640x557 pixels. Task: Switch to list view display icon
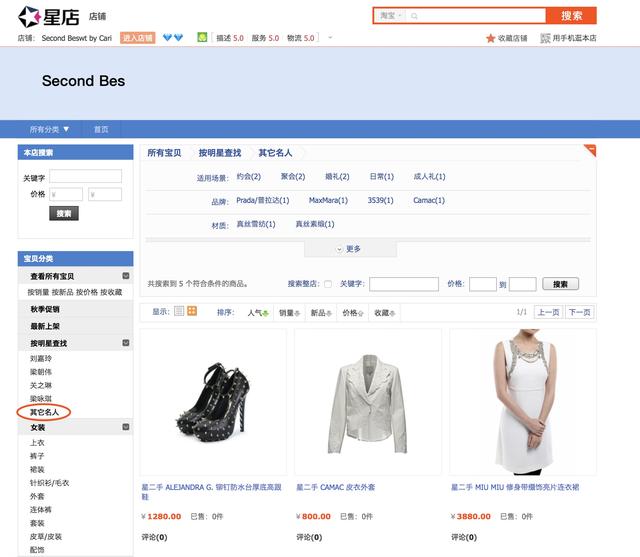click(179, 311)
